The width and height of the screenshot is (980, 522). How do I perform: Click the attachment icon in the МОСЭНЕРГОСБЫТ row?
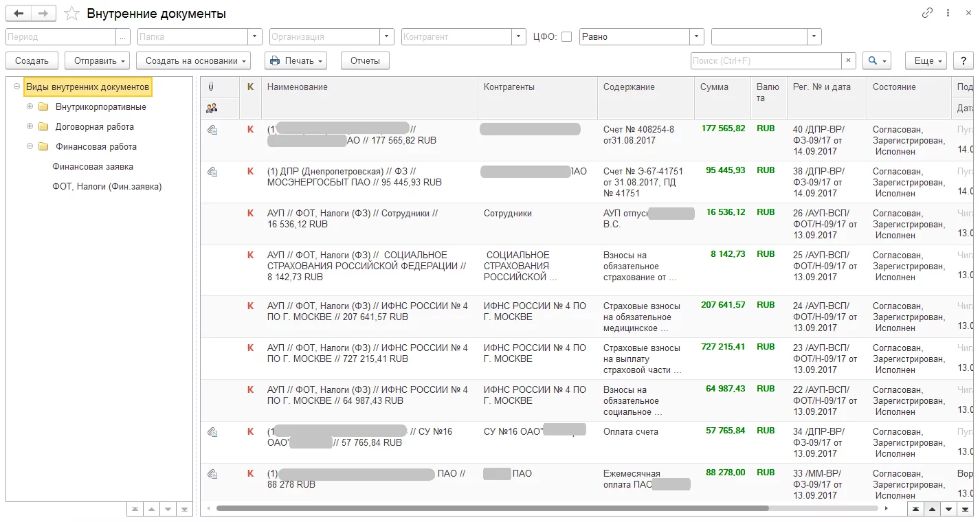pos(212,171)
